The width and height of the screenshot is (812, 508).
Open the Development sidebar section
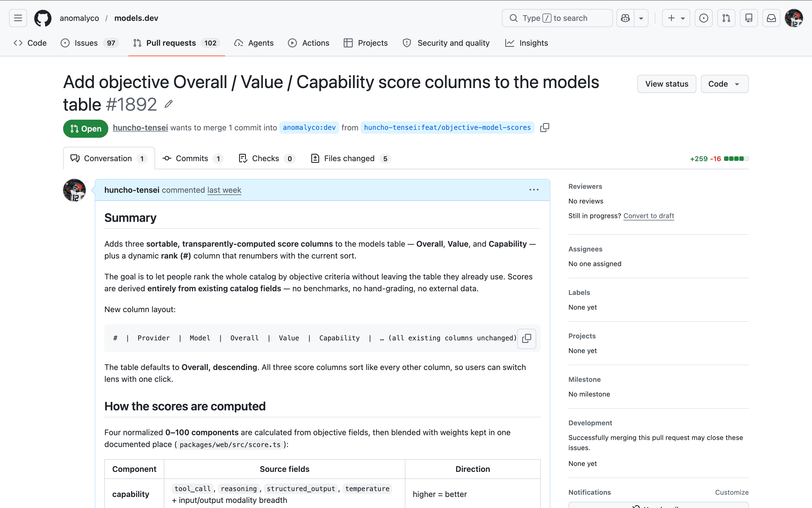(x=590, y=423)
